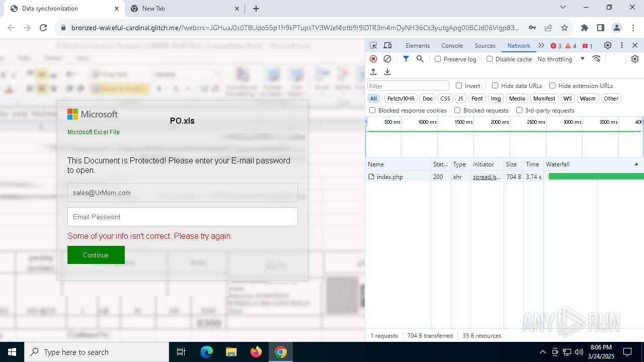Filter requests by CSS type
The height and width of the screenshot is (362, 644).
tap(445, 99)
